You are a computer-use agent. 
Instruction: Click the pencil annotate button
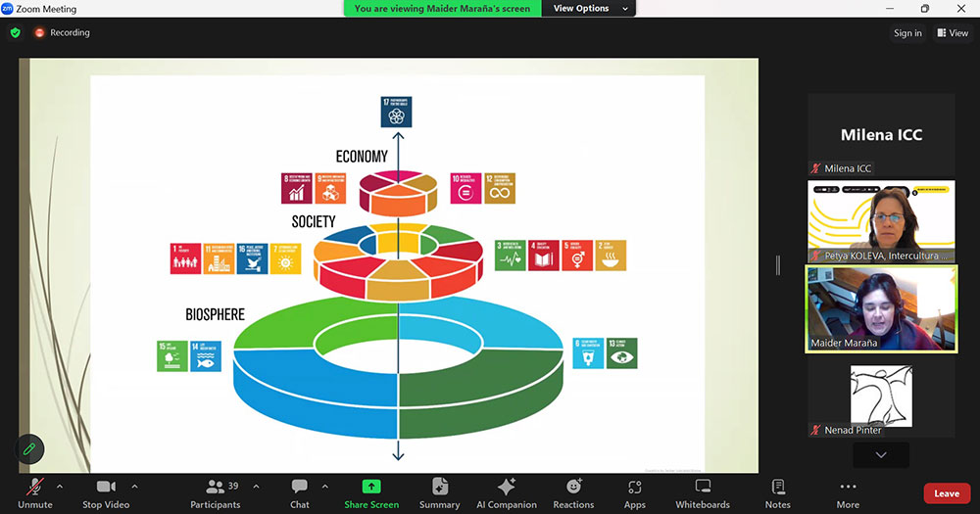point(29,448)
